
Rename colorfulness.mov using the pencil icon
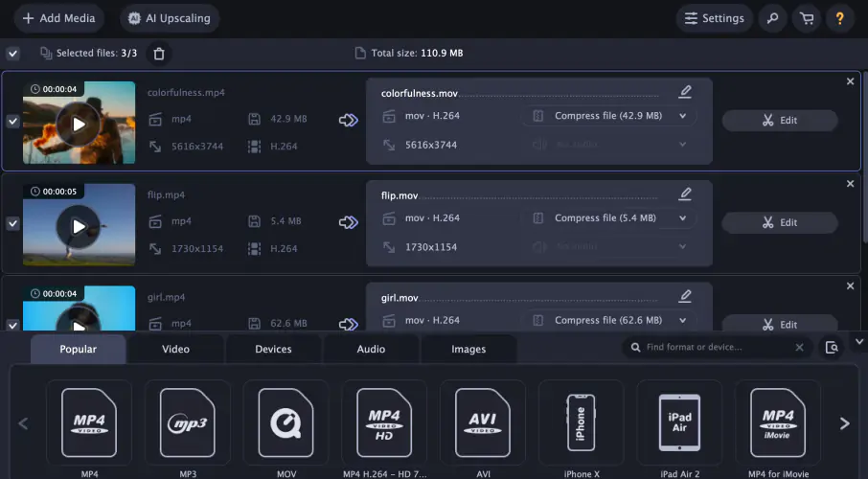coord(684,93)
